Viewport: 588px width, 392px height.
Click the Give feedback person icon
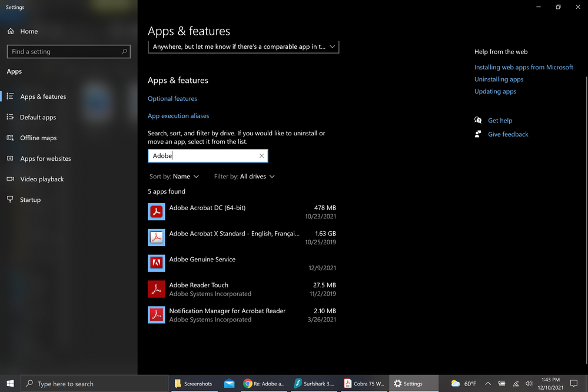(478, 134)
